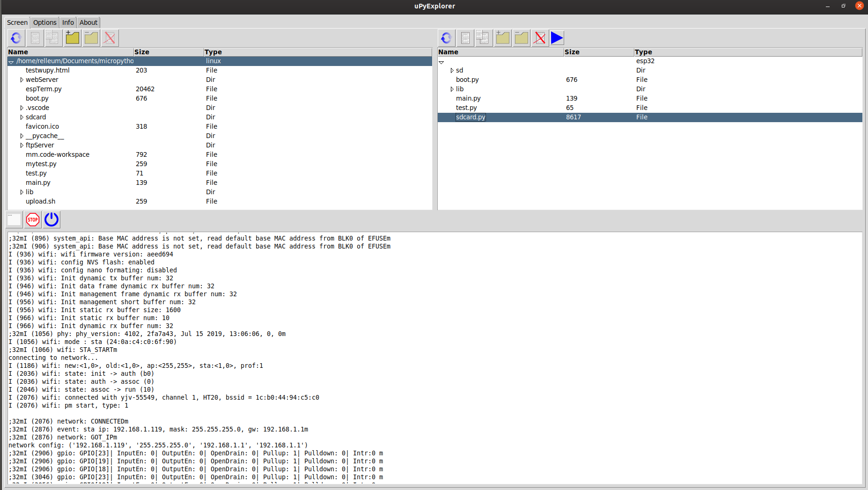The image size is (868, 490).
Task: Select espTerm.py in local file list
Action: click(x=44, y=89)
